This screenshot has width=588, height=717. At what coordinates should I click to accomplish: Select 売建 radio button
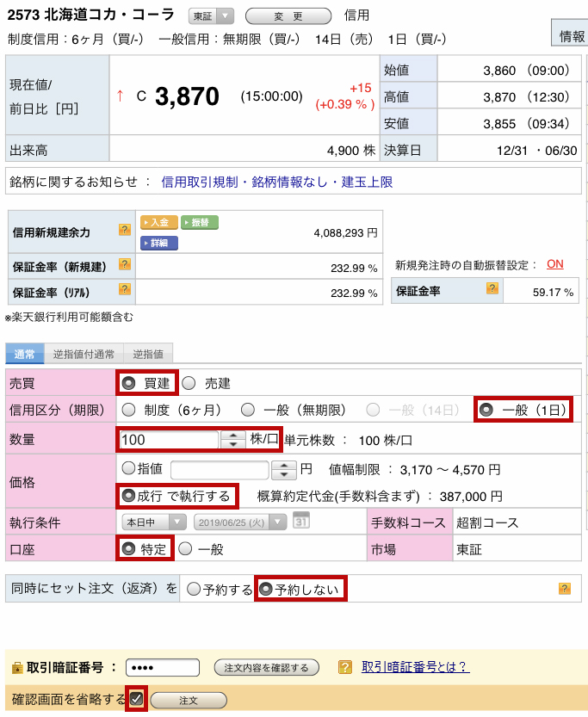(x=189, y=383)
